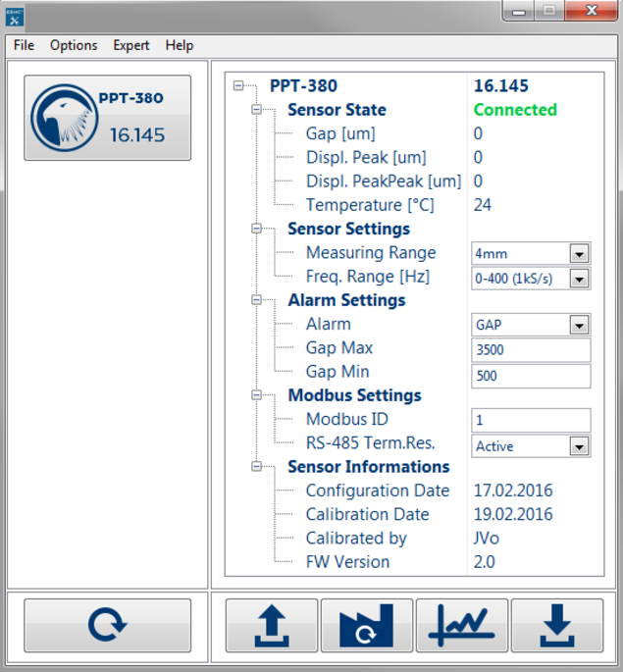623x672 pixels.
Task: Collapse the Alarm Settings tree node
Action: [256, 301]
